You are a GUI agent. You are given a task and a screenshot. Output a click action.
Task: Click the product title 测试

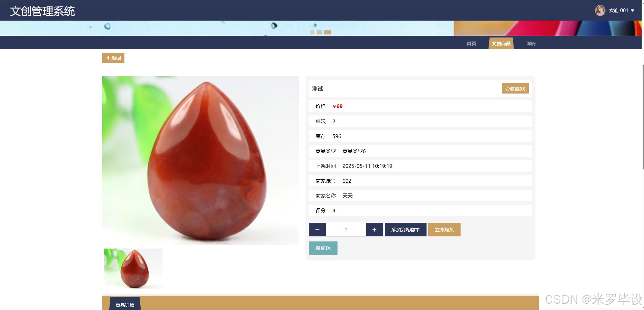point(317,88)
